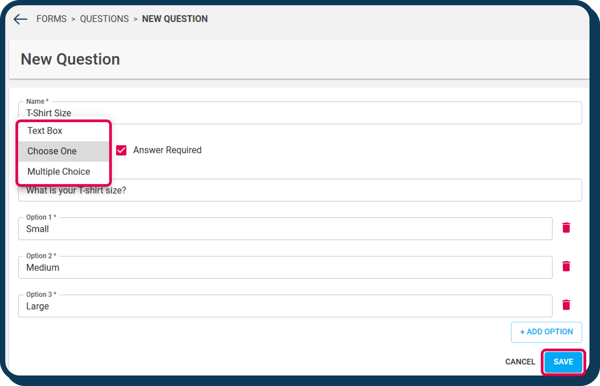This screenshot has width=600, height=386.
Task: Click the Answer Required label text
Action: pyautogui.click(x=167, y=150)
